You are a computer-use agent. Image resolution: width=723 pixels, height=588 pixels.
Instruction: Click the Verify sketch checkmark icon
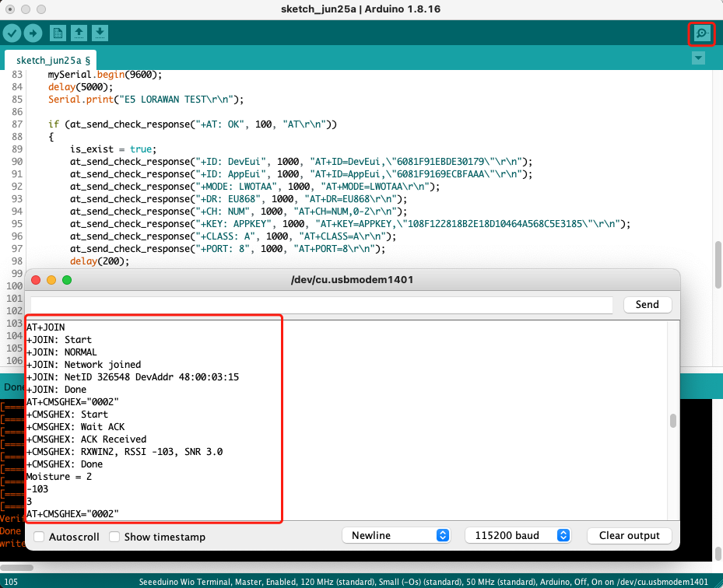pyautogui.click(x=12, y=33)
